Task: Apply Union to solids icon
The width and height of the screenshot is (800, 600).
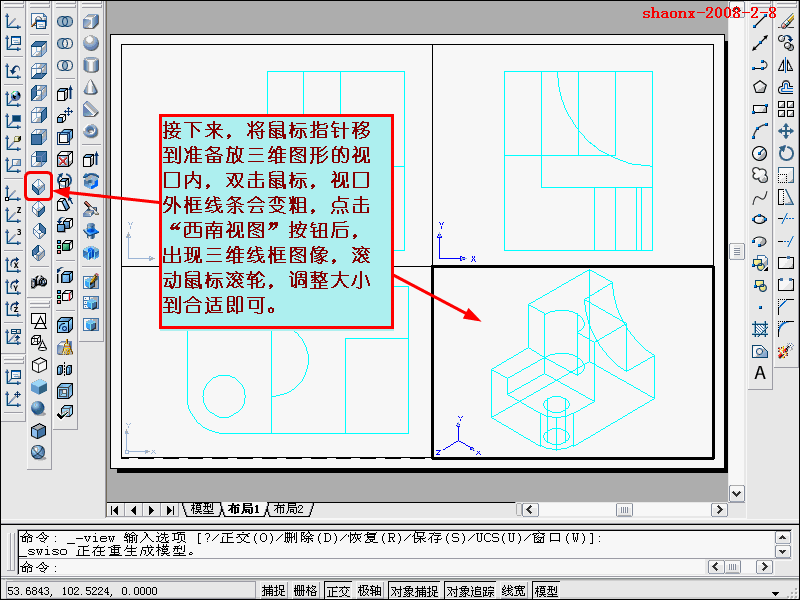Action: pos(64,21)
